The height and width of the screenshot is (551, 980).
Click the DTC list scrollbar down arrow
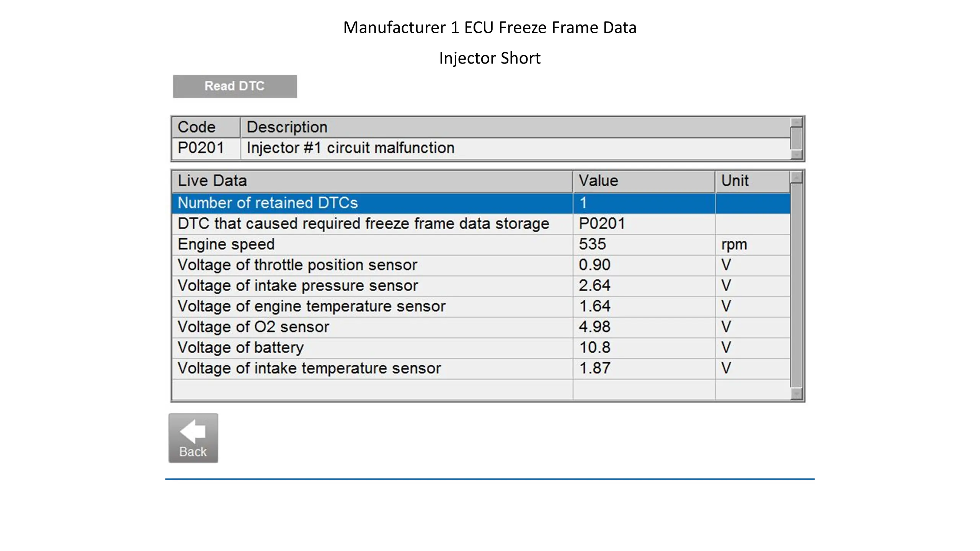[x=797, y=155]
